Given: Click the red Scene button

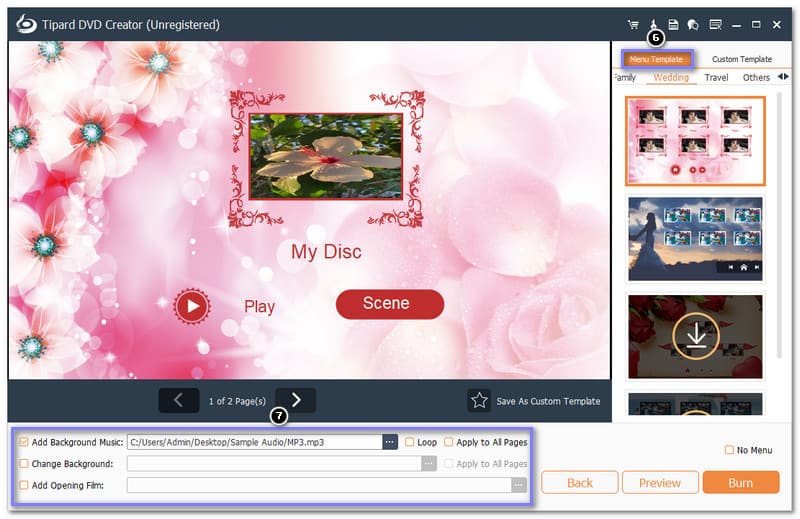Looking at the screenshot, I should pos(390,304).
